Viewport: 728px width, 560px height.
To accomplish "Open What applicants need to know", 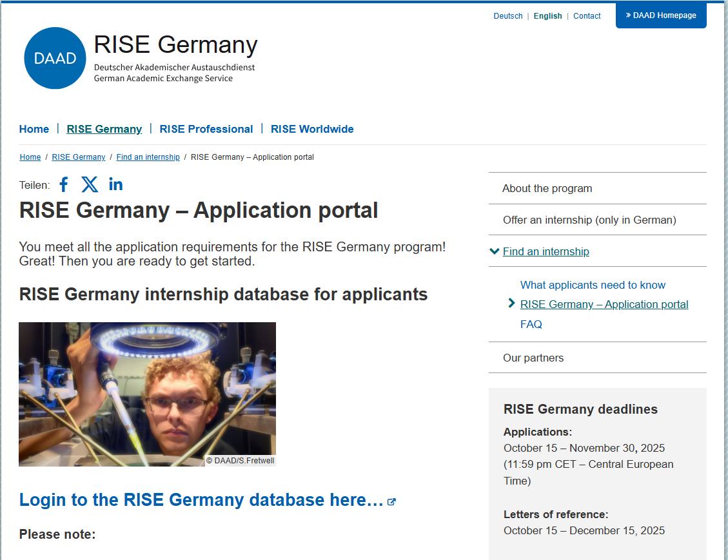I will 593,285.
